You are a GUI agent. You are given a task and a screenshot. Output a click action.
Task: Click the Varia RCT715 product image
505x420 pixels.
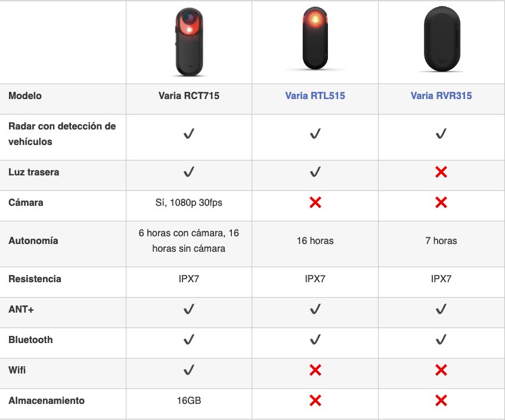coord(188,41)
